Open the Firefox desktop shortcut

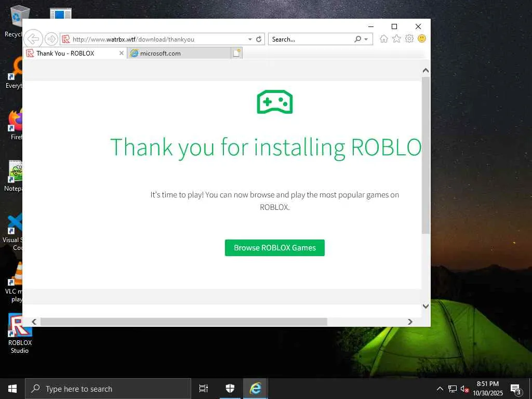click(15, 125)
